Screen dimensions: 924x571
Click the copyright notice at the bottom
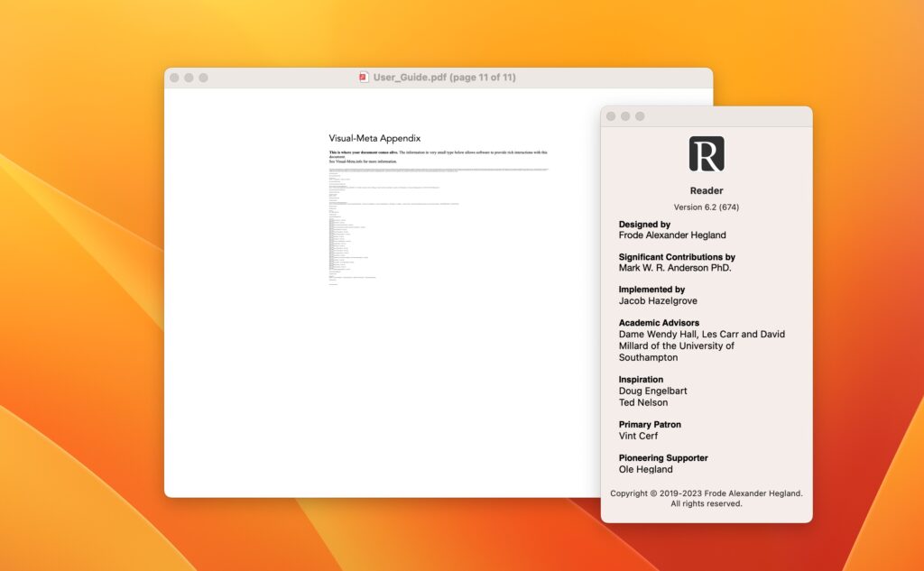click(x=707, y=498)
